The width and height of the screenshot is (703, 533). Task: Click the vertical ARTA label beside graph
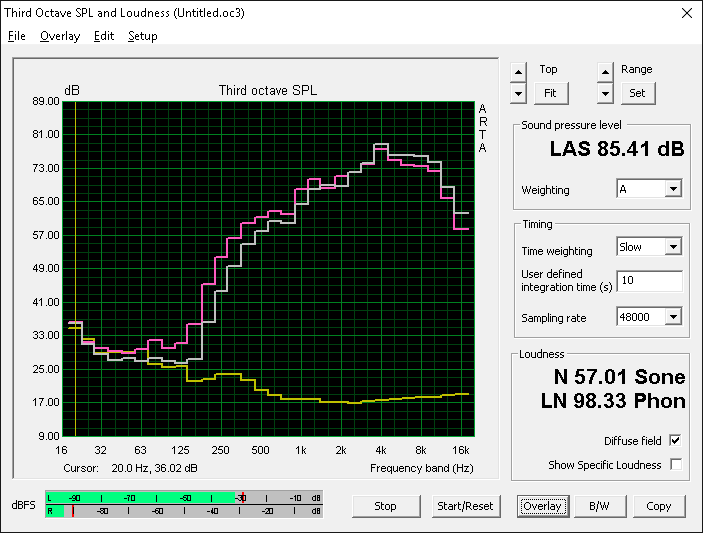[x=482, y=128]
